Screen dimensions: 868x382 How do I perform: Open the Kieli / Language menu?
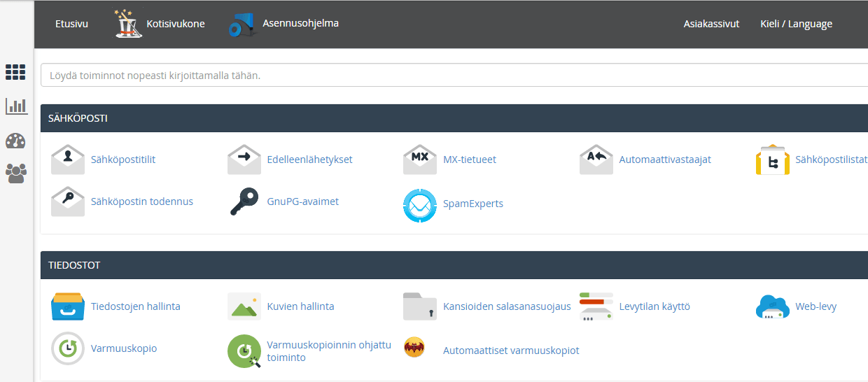796,24
